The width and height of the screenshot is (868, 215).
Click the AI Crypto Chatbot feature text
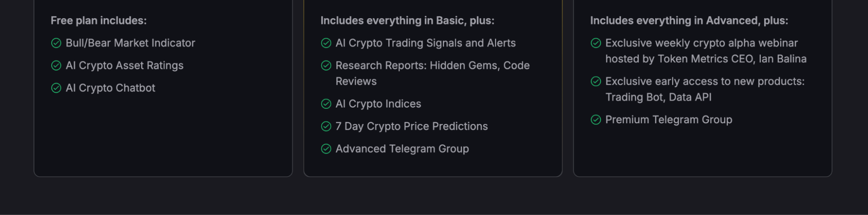tap(110, 88)
